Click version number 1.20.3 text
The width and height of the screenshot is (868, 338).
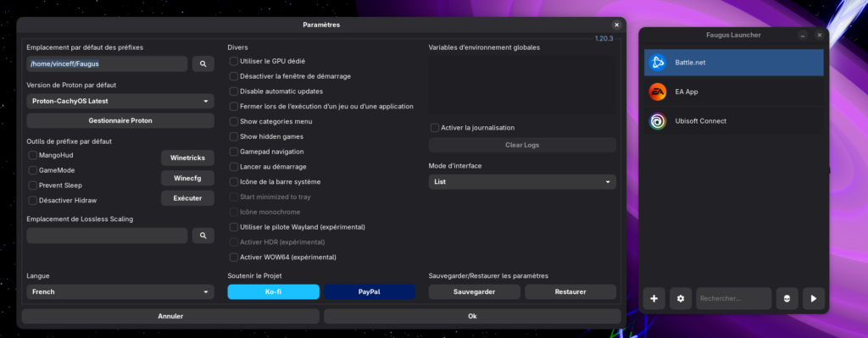[604, 39]
